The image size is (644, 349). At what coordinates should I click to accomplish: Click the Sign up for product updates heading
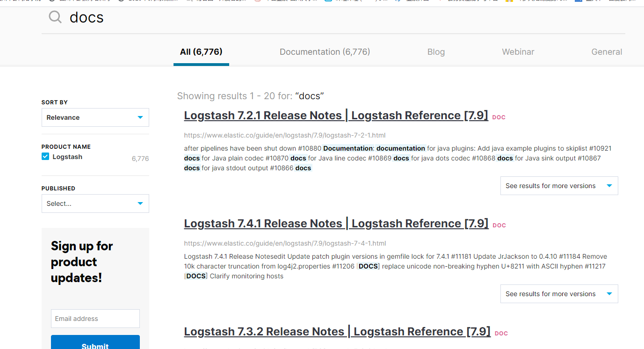coord(82,262)
